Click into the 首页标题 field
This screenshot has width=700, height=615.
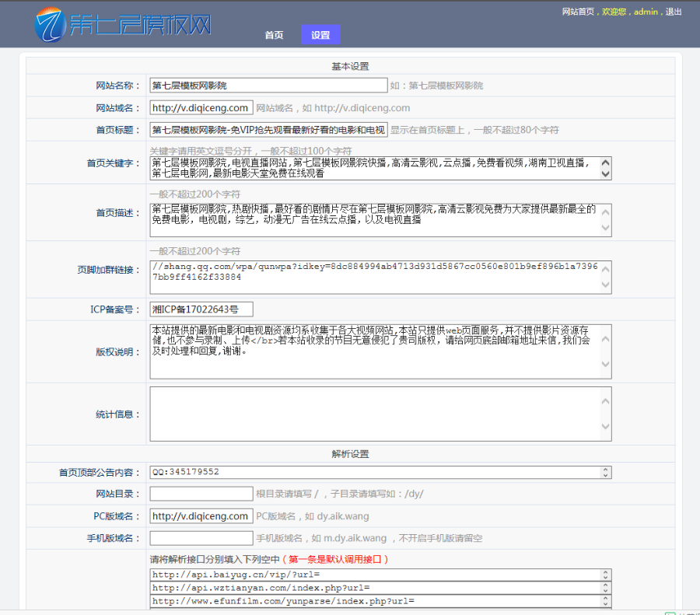(x=268, y=130)
